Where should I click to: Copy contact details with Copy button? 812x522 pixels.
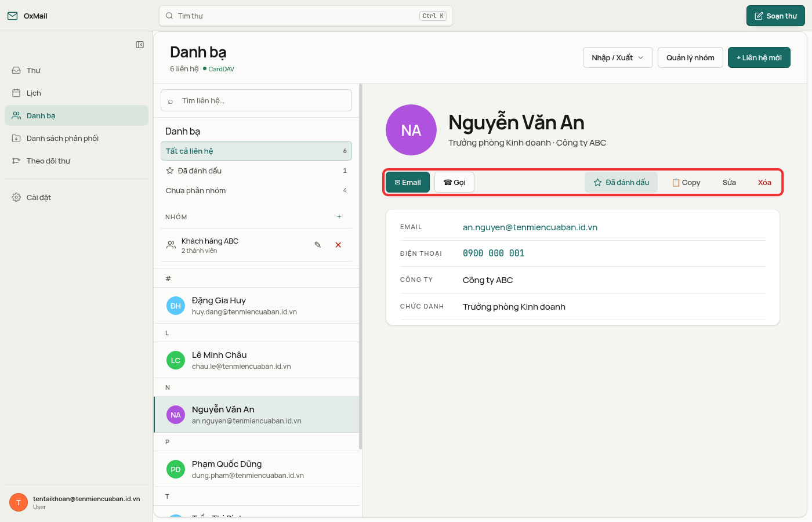click(x=686, y=182)
